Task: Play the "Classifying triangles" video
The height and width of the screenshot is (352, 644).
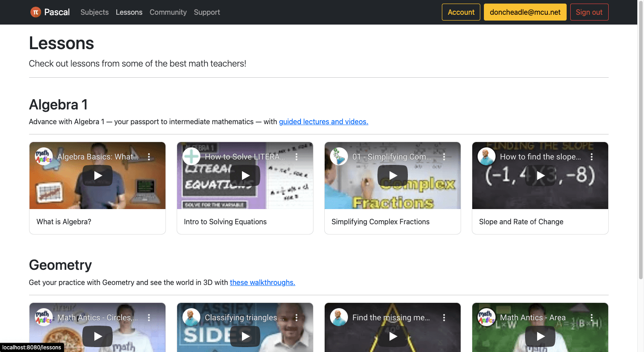Action: click(245, 336)
